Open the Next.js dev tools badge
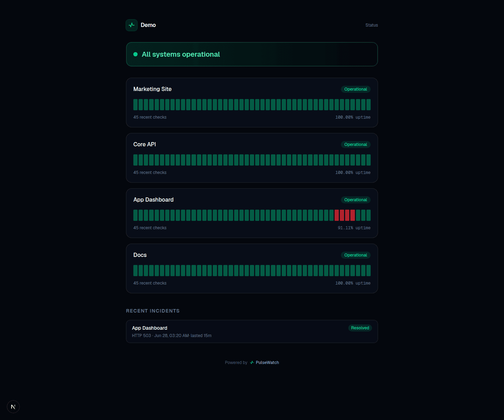 (x=13, y=407)
